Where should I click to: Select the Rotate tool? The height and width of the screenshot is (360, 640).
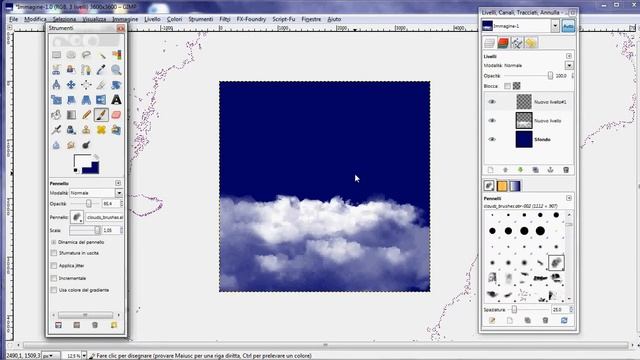tap(116, 85)
